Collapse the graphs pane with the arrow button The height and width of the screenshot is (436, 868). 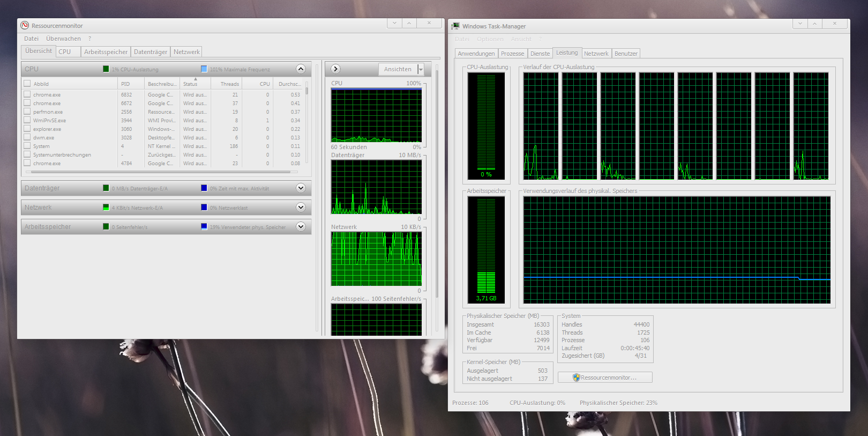coord(335,69)
